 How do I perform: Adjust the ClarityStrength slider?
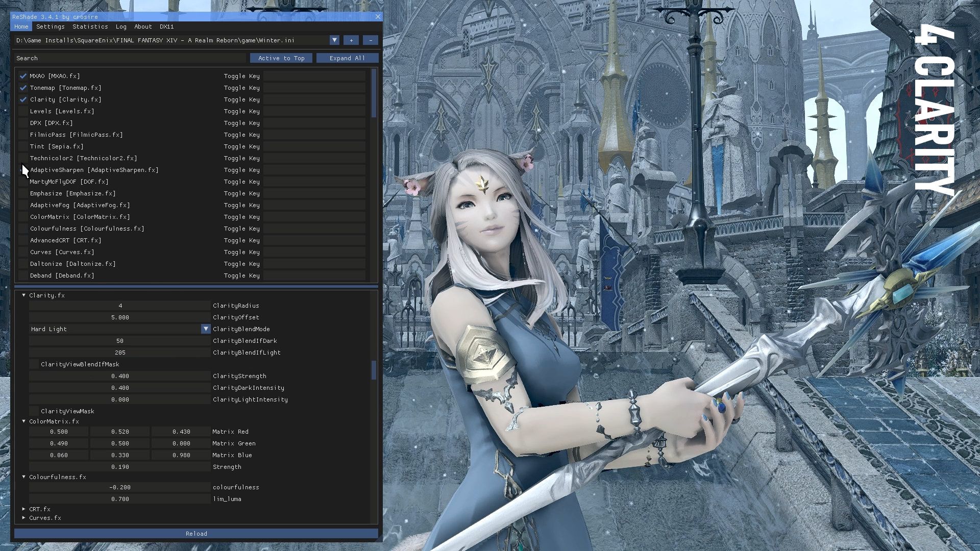(120, 376)
